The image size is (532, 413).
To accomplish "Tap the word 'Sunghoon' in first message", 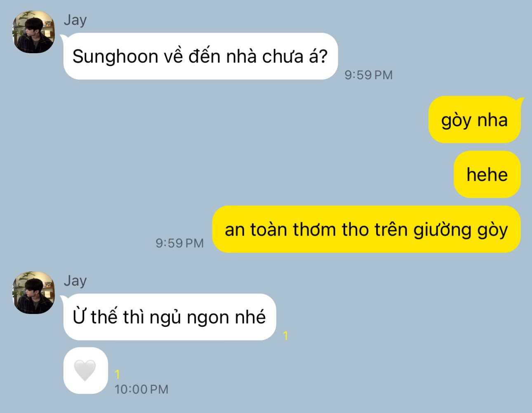I will pyautogui.click(x=115, y=57).
